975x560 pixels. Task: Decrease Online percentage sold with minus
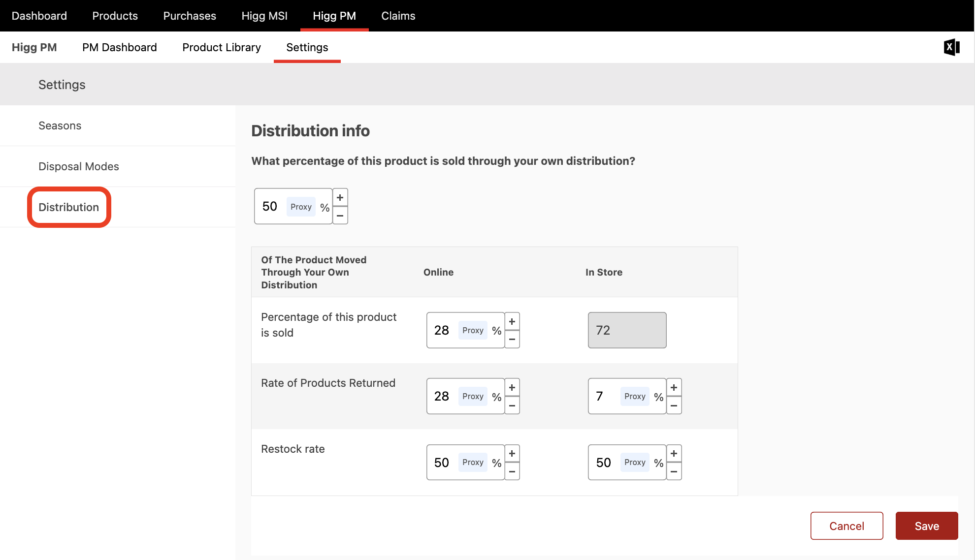512,339
